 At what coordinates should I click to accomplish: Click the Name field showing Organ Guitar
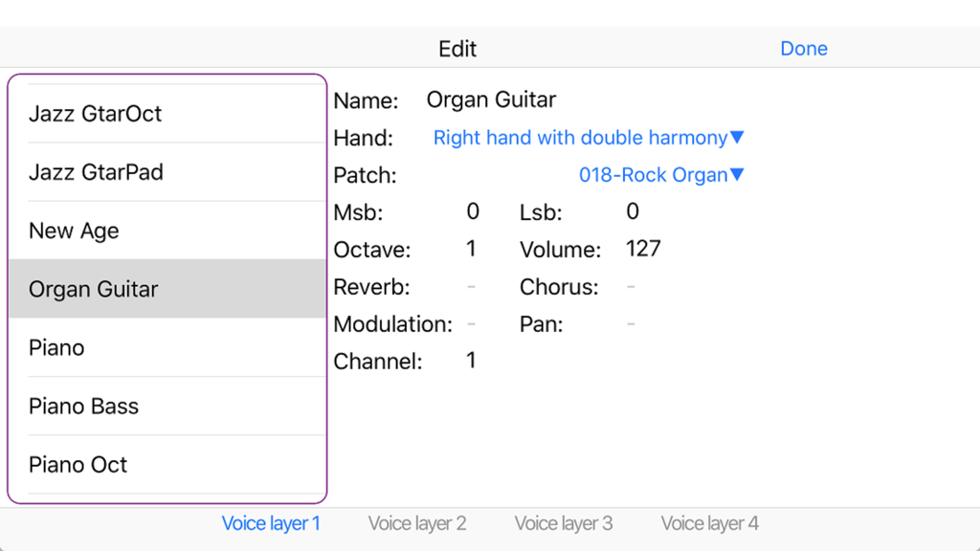[491, 99]
